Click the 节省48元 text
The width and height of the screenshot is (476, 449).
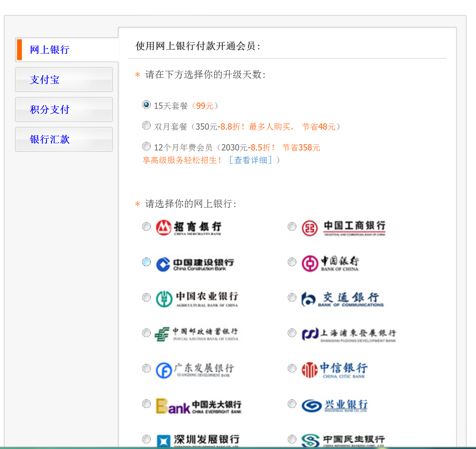coord(318,127)
